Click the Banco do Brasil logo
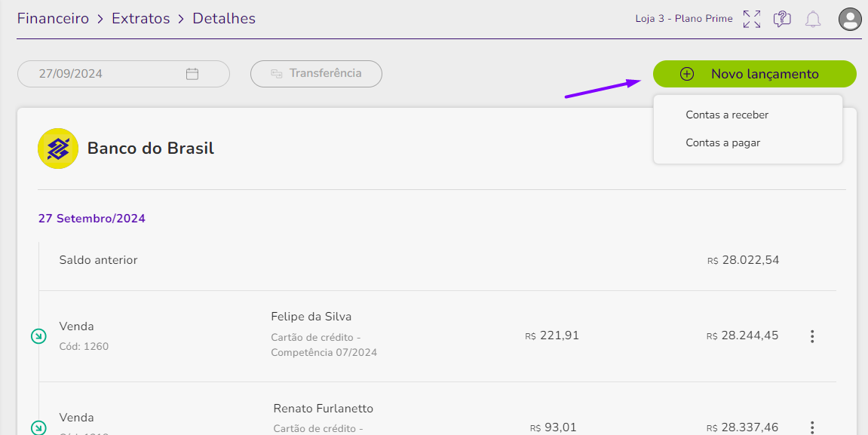The image size is (868, 435). click(58, 149)
